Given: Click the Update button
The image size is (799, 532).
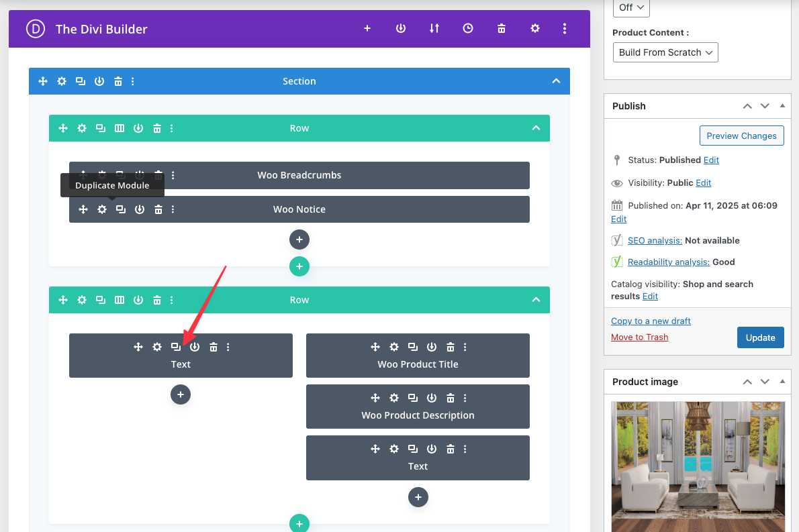Looking at the screenshot, I should coord(760,337).
